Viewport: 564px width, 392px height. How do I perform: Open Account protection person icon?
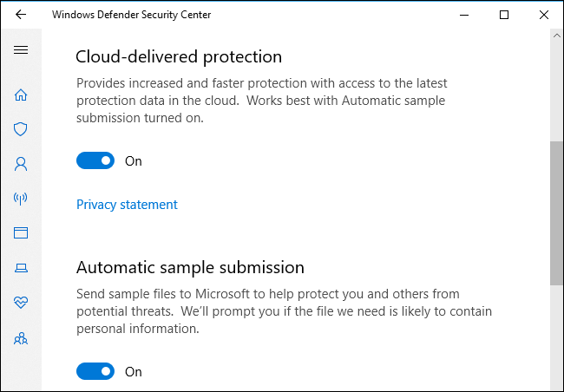coord(21,163)
